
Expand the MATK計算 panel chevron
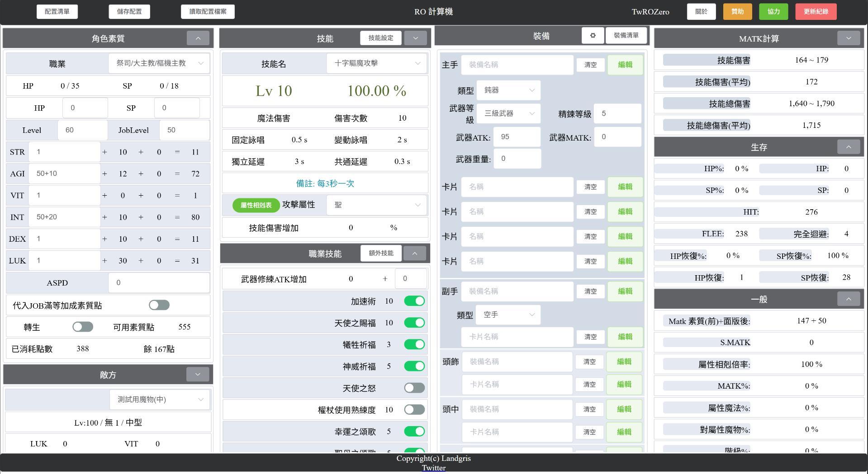tap(848, 38)
